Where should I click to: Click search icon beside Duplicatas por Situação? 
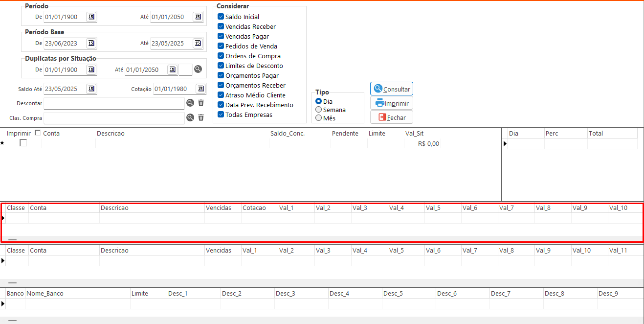(x=198, y=69)
